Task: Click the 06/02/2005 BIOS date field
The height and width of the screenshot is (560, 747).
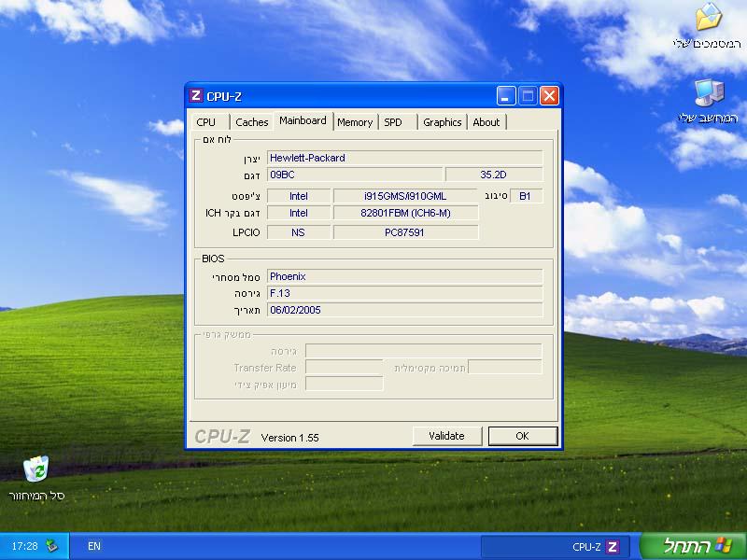Action: tap(404, 310)
